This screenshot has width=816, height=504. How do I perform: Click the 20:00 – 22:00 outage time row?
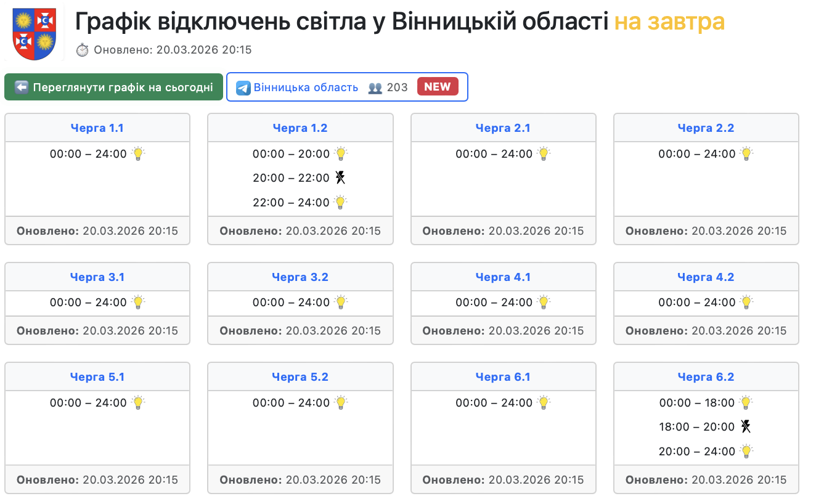[x=291, y=178]
